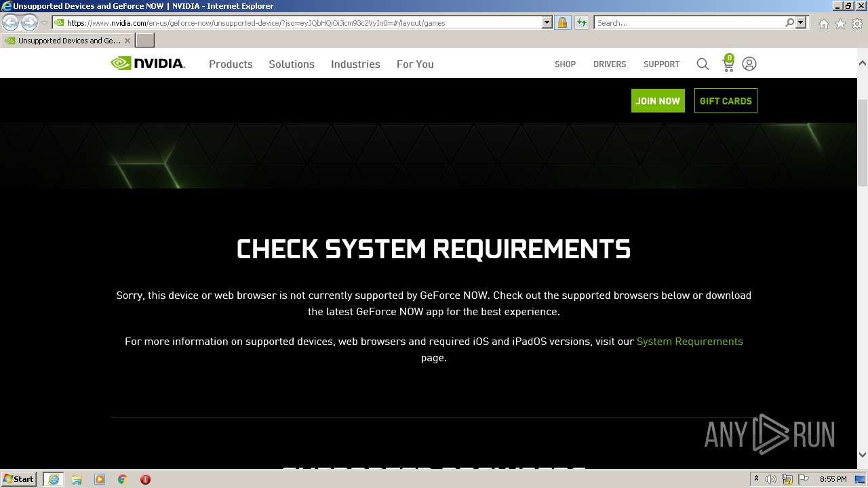Go to the DRIVERS link
Viewport: 868px width, 488px height.
click(x=610, y=64)
